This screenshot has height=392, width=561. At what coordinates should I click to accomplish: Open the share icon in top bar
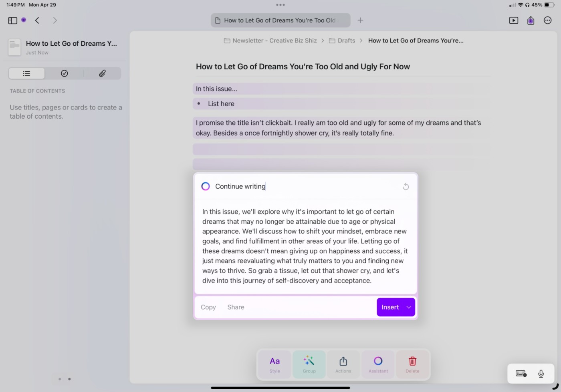tap(531, 20)
